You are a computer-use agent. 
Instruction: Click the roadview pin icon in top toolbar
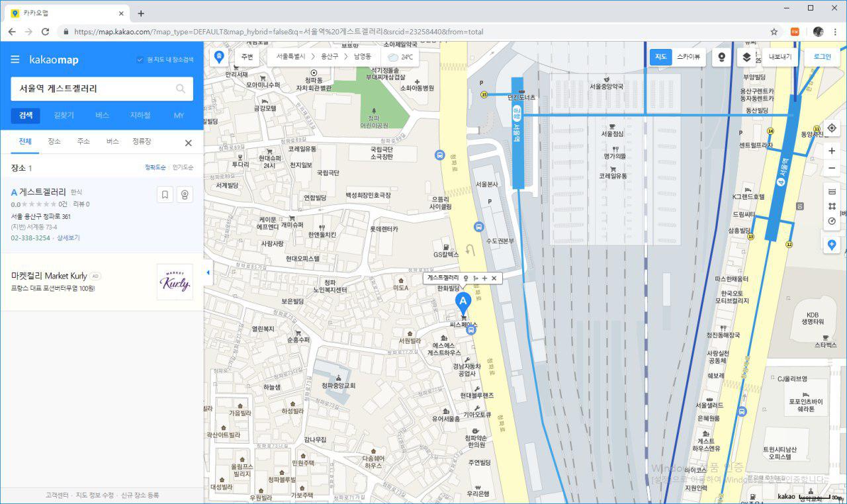[722, 57]
